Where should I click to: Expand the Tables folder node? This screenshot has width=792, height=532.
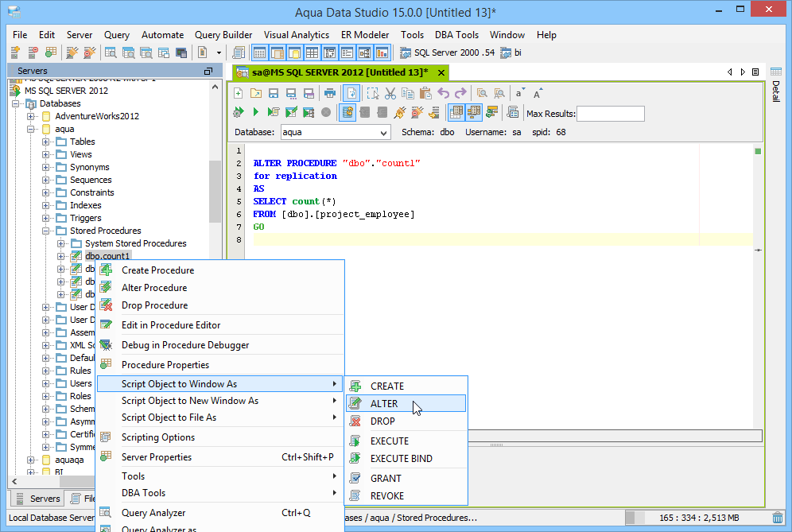[46, 142]
